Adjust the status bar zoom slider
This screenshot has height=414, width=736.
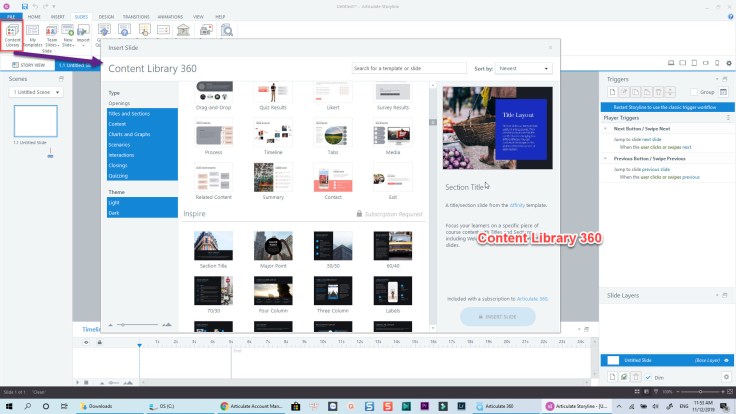700,391
